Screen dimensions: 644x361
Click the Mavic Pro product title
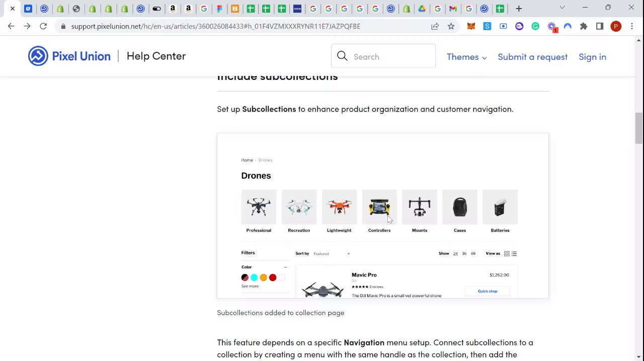(x=364, y=275)
